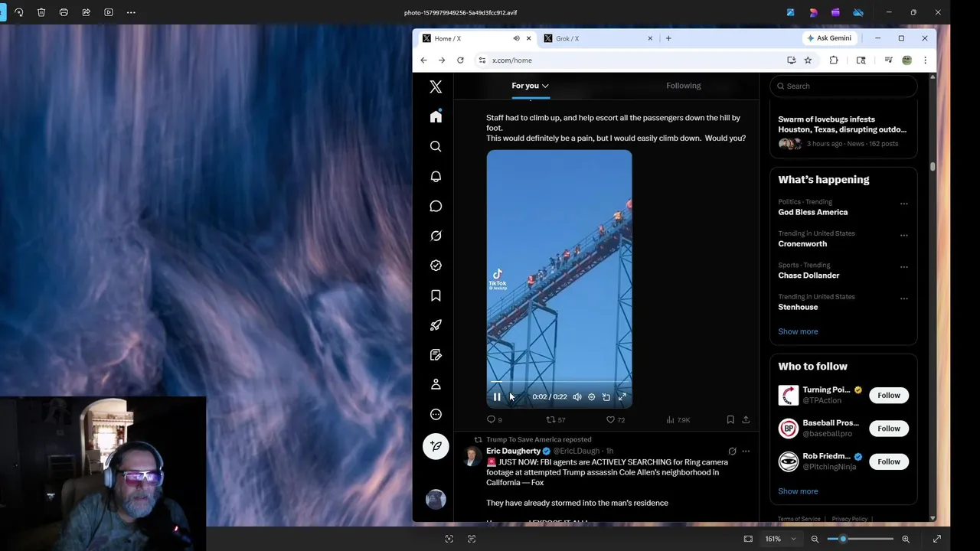View post analytics showing 7.9K views
980x551 pixels.
pyautogui.click(x=678, y=419)
